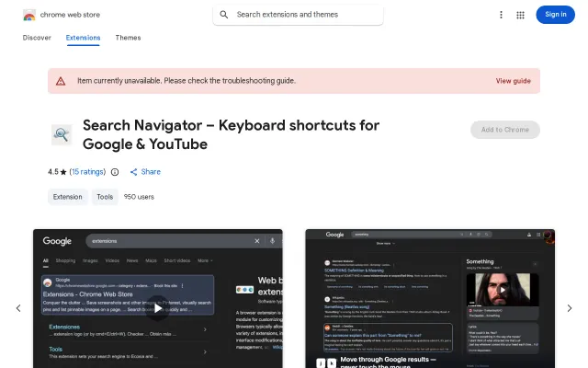Viewport: 588px width, 368px height.
Task: Focus the Search extensions and themes field
Action: [x=298, y=15]
